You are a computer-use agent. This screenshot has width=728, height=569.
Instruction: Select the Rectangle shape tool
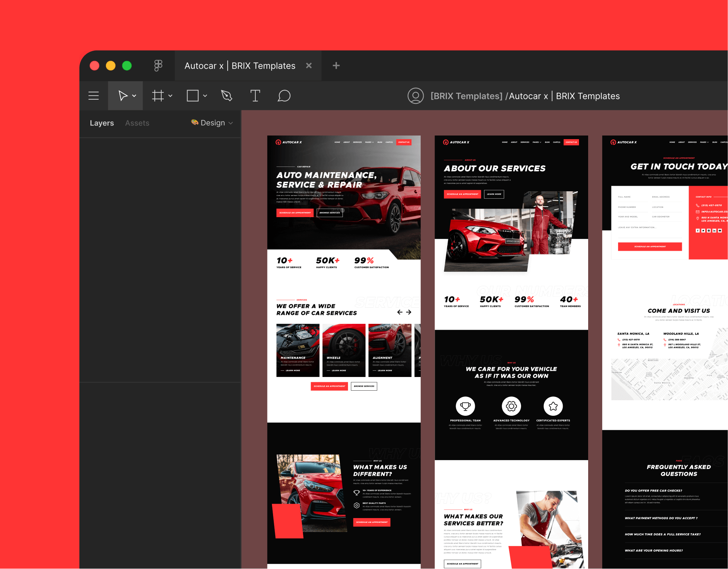[193, 96]
